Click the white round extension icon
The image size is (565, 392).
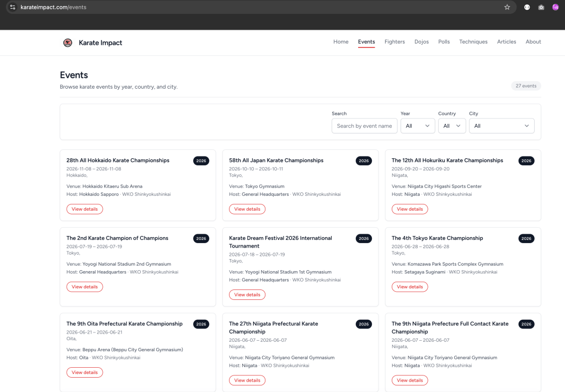[x=527, y=7]
